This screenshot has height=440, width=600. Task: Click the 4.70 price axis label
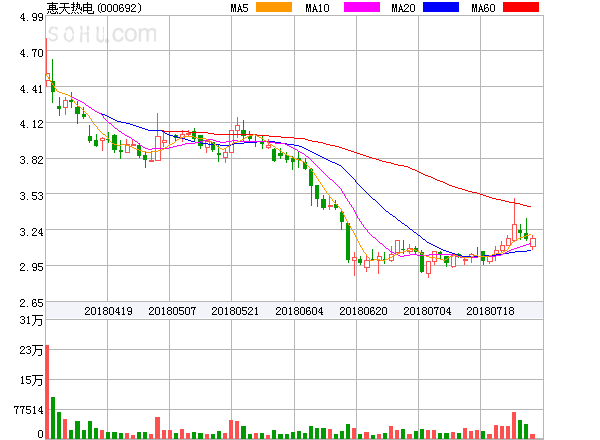(x=31, y=53)
